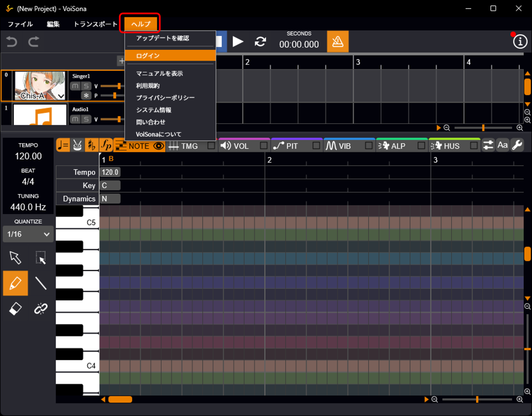
Task: Select the Pencil draw tool
Action: click(x=15, y=283)
